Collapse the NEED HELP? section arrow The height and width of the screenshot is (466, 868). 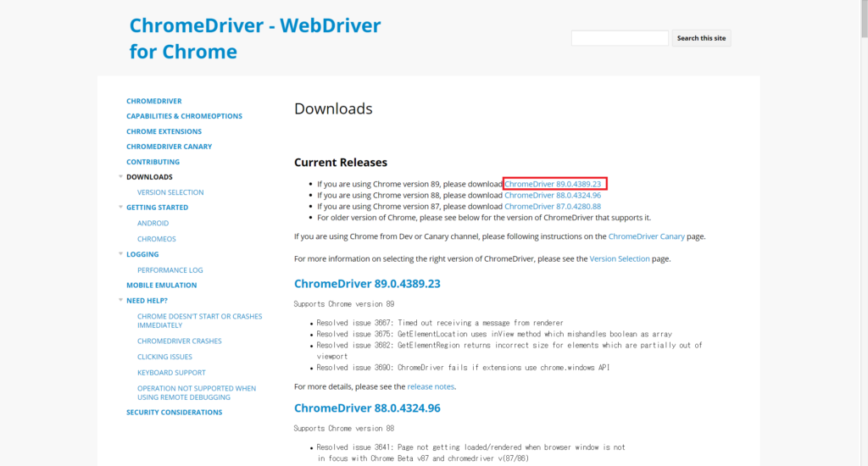(x=120, y=301)
